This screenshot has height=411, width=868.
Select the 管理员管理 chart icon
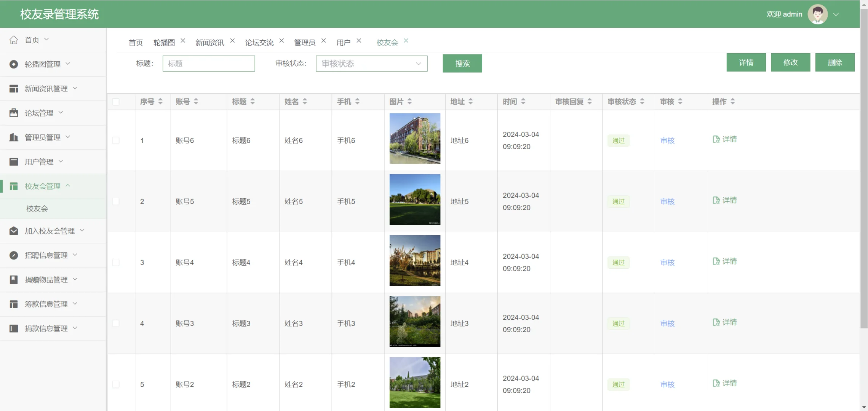click(x=14, y=137)
